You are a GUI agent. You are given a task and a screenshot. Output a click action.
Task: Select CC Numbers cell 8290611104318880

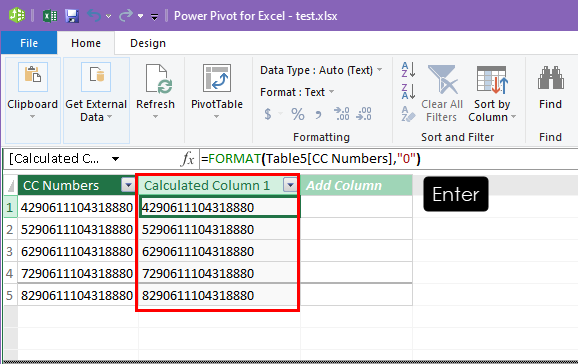point(77,295)
